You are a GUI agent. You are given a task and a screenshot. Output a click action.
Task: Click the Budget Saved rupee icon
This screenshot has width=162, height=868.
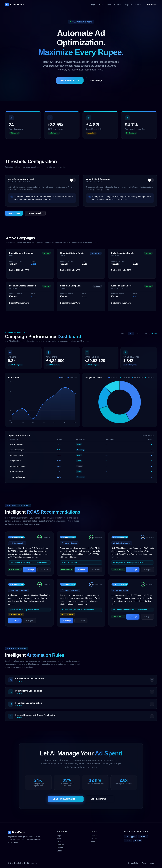(89, 118)
